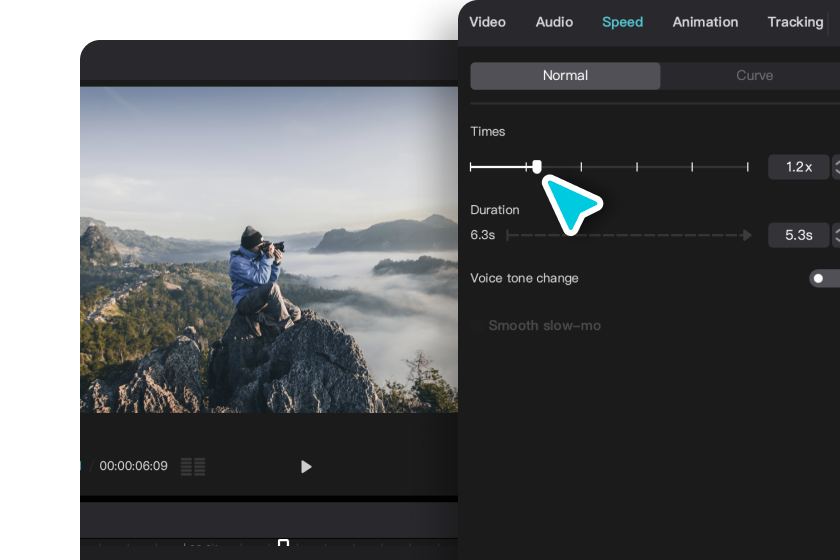Screen dimensions: 840x560
Task: Open the Audio tab
Action: [x=554, y=22]
